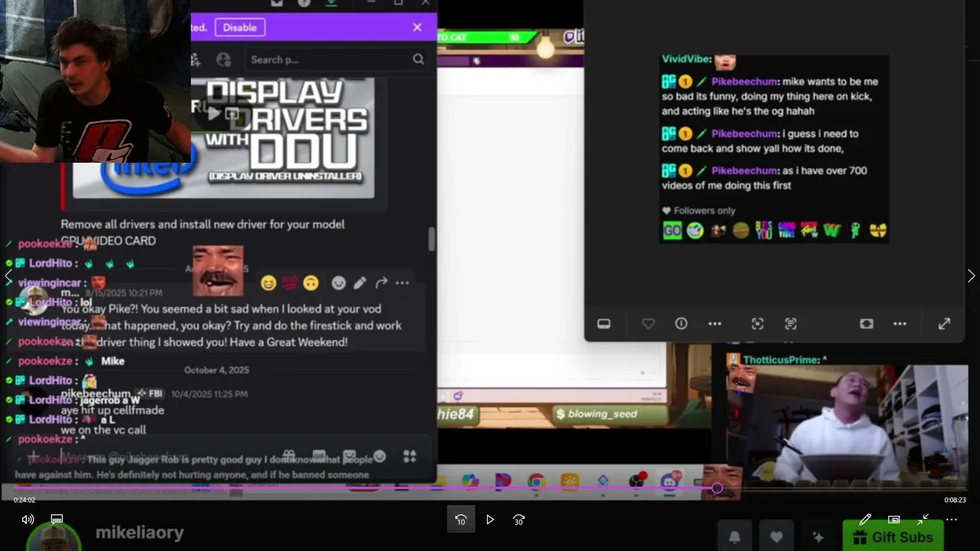The width and height of the screenshot is (980, 551).
Task: Click the screen layout icon in popup toolbar
Action: pyautogui.click(x=603, y=324)
